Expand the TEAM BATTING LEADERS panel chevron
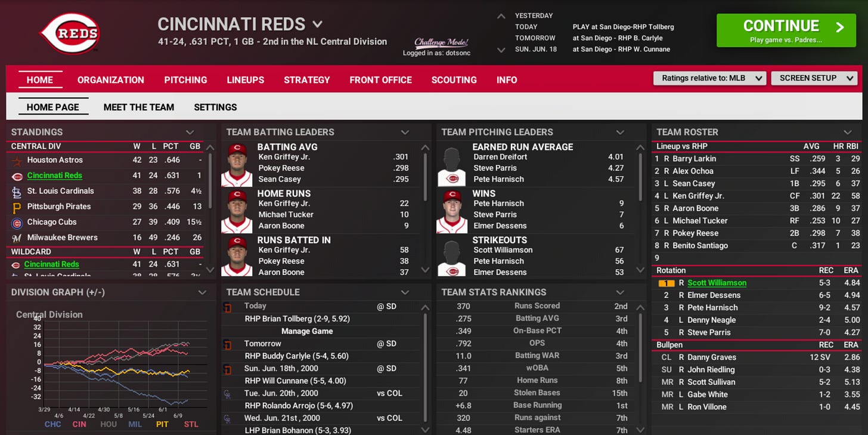 (405, 132)
